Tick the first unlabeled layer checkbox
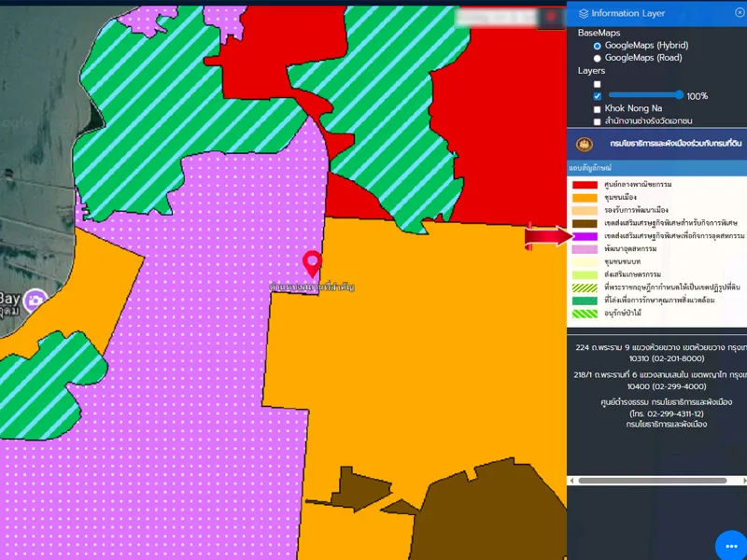The height and width of the screenshot is (560, 747). 598,84
